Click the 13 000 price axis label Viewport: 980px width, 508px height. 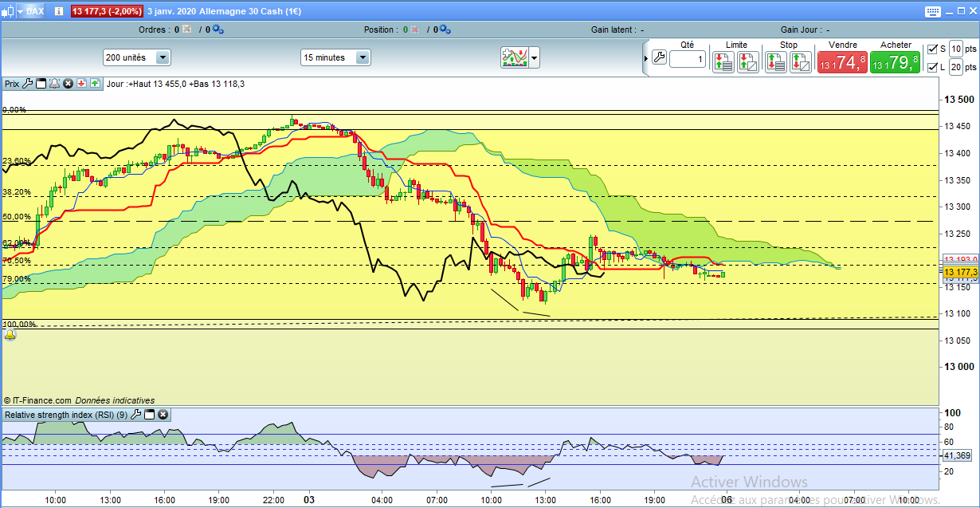click(958, 367)
